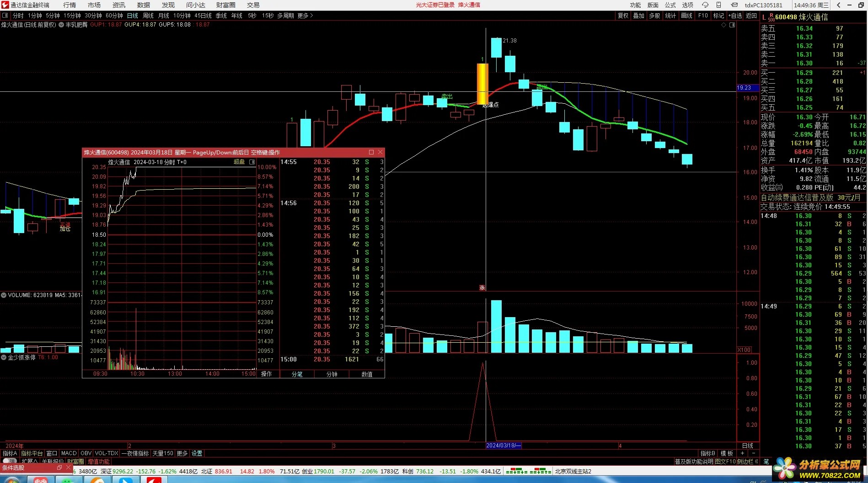The height and width of the screenshot is (483, 868).
Task: Open the blue bird taskbar icon
Action: (x=125, y=480)
